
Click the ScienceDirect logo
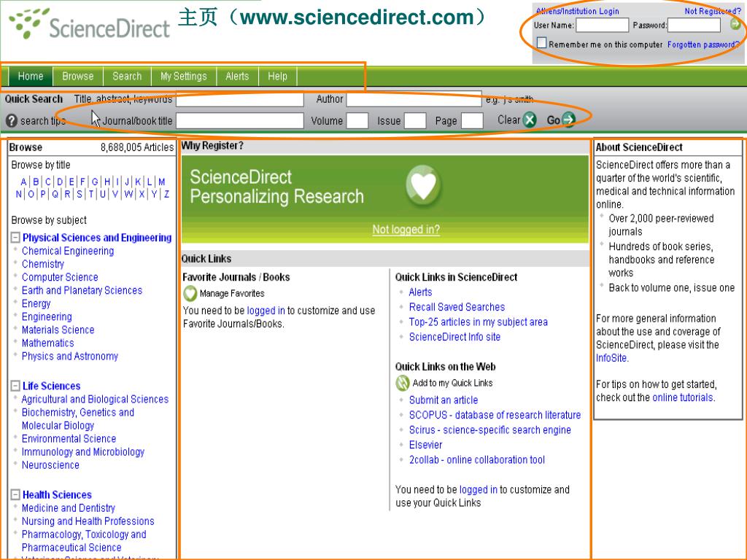pos(90,24)
